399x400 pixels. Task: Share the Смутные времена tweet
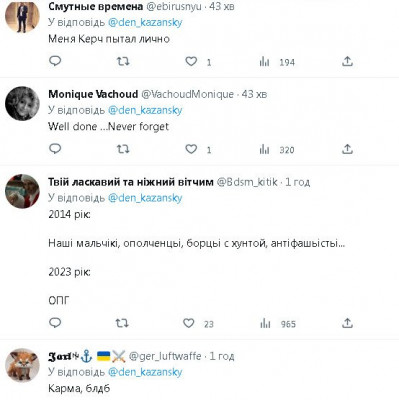pos(347,61)
